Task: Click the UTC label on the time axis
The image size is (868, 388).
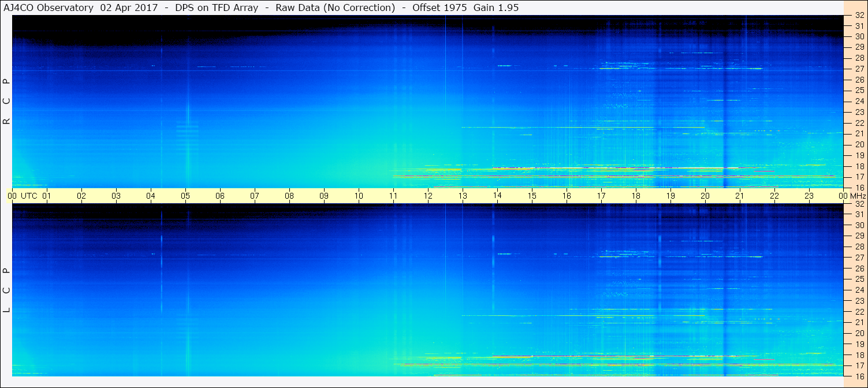Action: coord(29,196)
